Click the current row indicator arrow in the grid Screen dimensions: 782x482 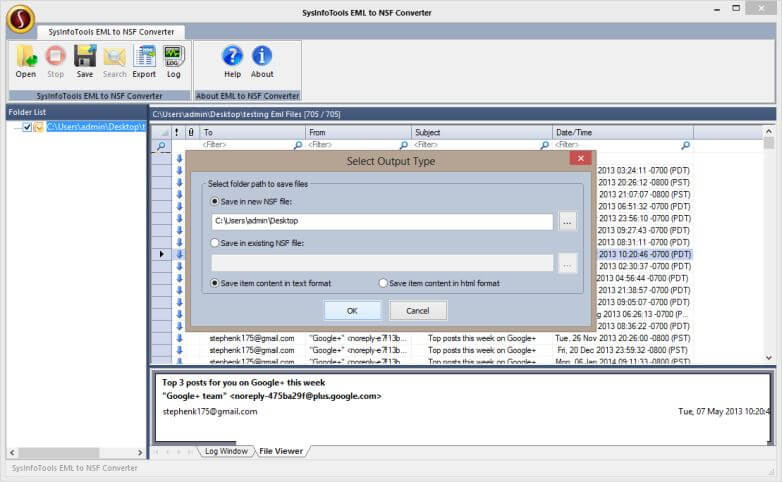162,254
